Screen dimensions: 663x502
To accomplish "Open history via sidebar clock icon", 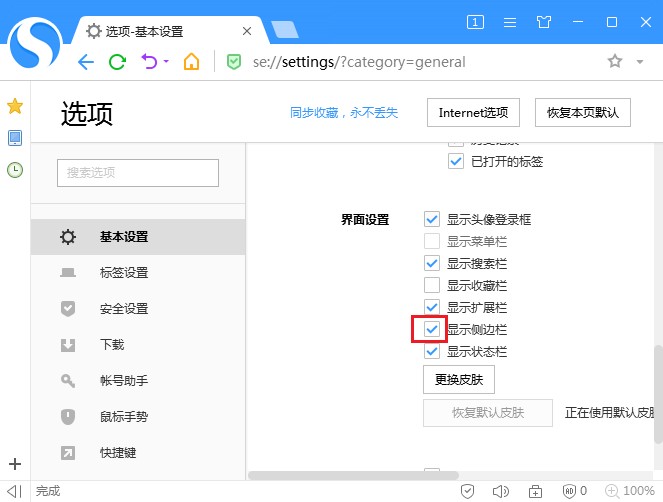I will (x=15, y=170).
